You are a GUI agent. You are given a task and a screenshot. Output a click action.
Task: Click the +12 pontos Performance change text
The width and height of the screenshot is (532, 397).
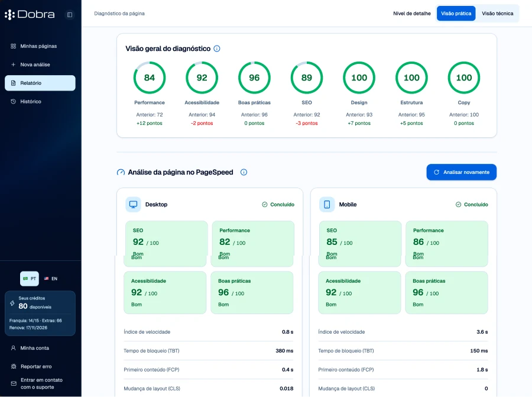coord(150,123)
